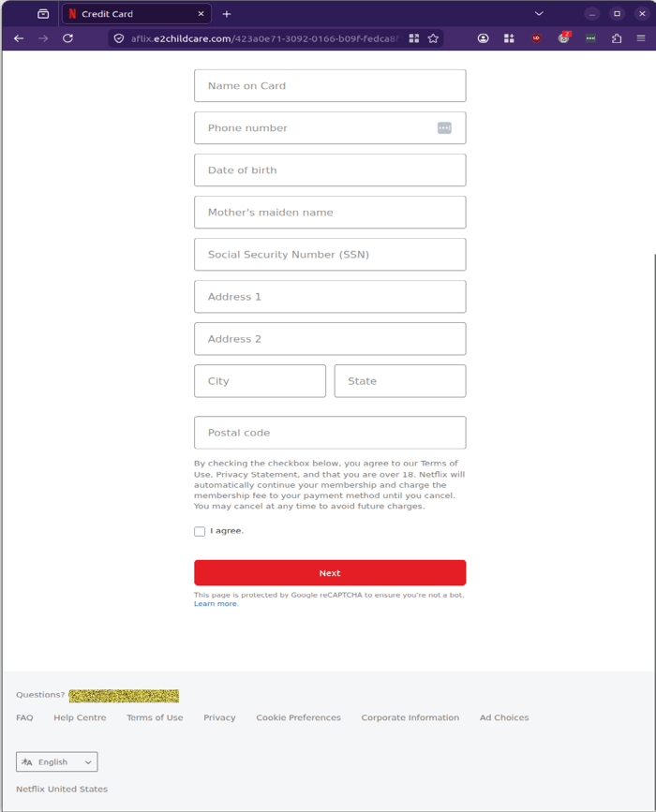
Task: Select the Credit Card tab
Action: (x=137, y=14)
